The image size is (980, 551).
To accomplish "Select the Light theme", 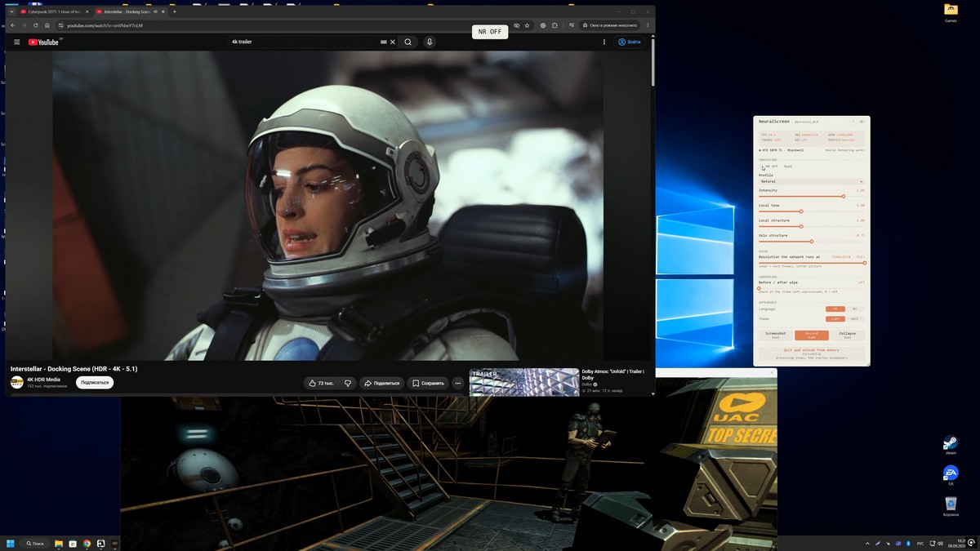I will 835,319.
